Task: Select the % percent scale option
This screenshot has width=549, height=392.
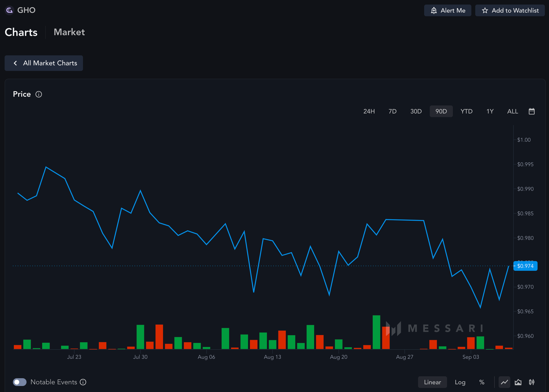Action: [x=482, y=382]
